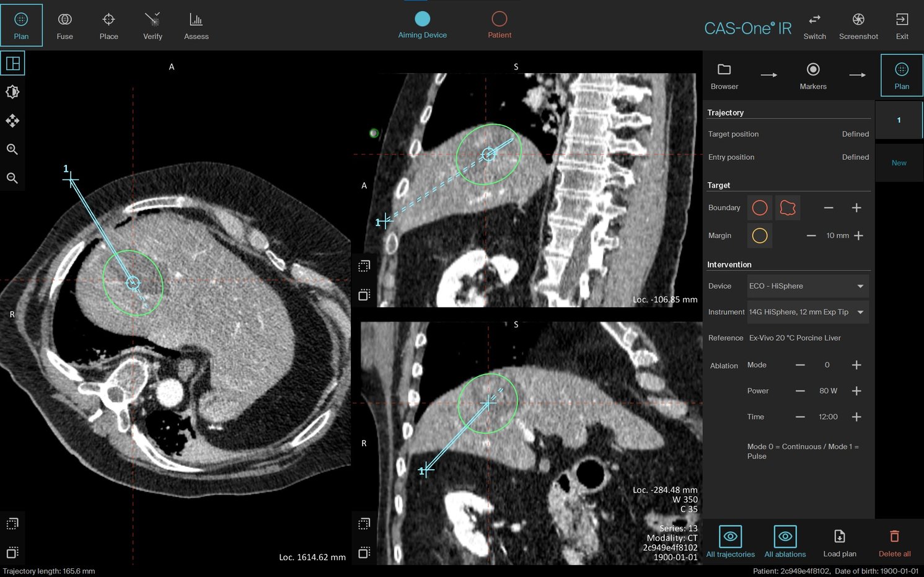Viewport: 924px width, 577px height.
Task: Click Trajectory length 165.6 mm status text
Action: tap(49, 571)
